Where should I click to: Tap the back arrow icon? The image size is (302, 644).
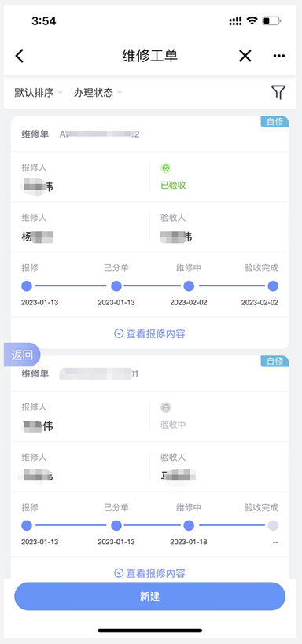pos(20,56)
